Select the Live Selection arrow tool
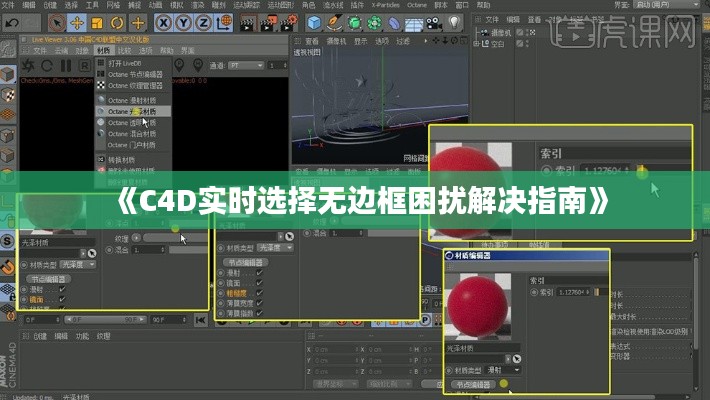Image resolution: width=710 pixels, height=400 pixels. tap(58, 22)
